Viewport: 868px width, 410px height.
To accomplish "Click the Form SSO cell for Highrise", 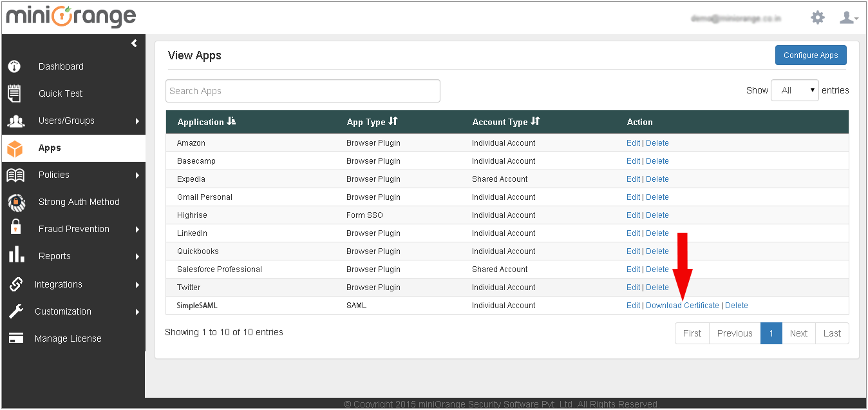I will (364, 215).
